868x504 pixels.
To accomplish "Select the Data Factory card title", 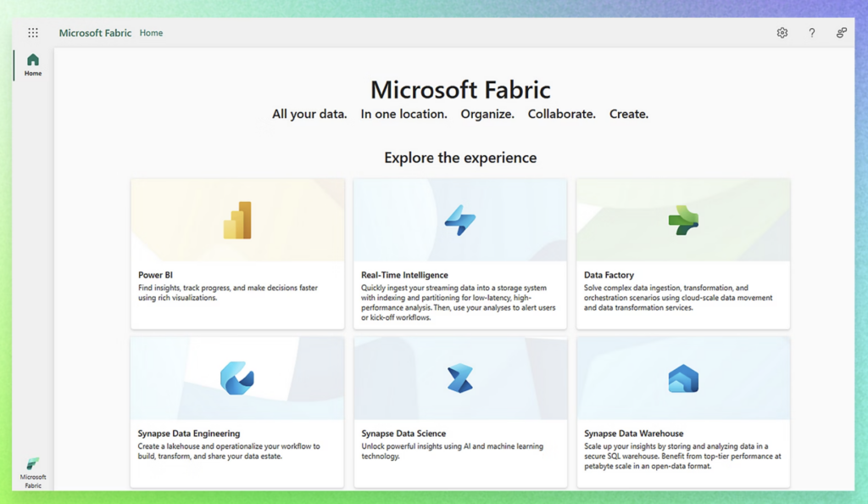I will (609, 275).
